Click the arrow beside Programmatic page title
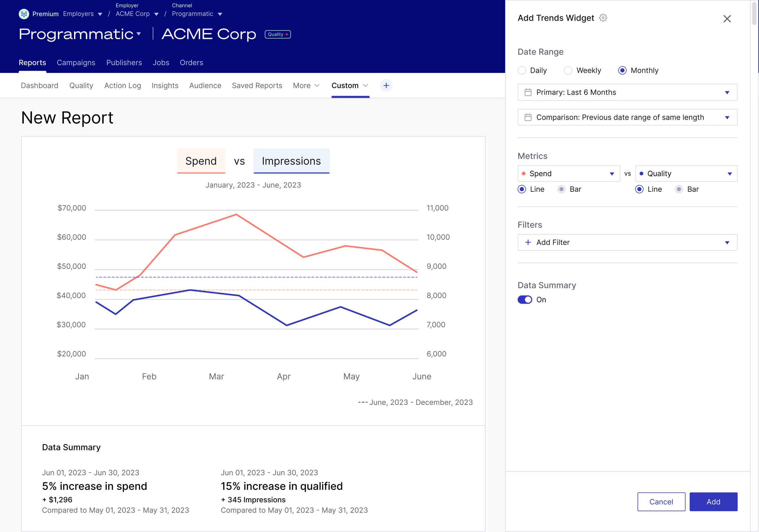This screenshot has height=532, width=759. tap(139, 34)
